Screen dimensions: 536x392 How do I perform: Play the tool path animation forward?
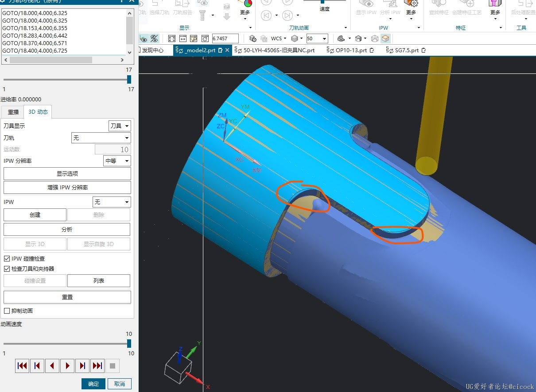(67, 366)
